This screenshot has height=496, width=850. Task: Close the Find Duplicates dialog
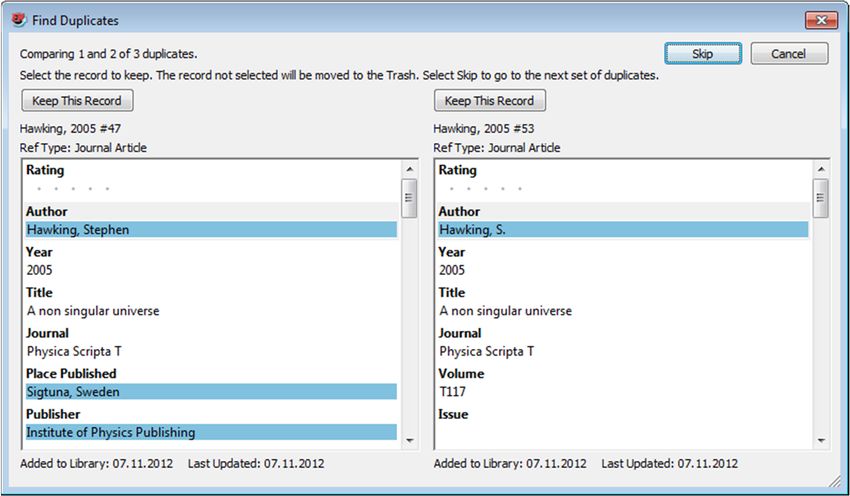coord(821,21)
